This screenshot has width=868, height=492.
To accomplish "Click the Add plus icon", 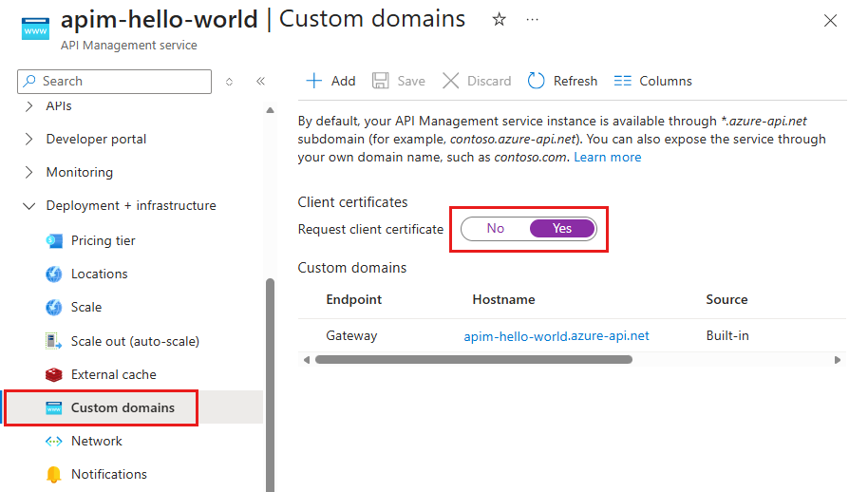I will click(313, 81).
